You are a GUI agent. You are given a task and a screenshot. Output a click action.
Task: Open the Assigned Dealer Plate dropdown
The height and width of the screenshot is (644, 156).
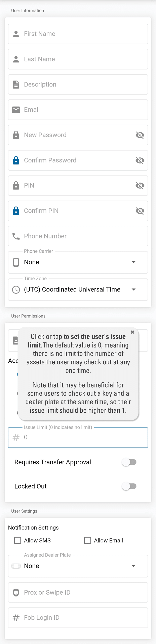point(78,566)
